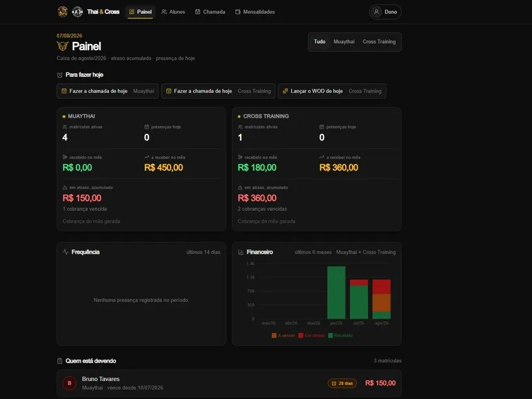532x399 pixels.
Task: Click the warning icon in Muaythai em atraso
Action: pyautogui.click(x=65, y=188)
